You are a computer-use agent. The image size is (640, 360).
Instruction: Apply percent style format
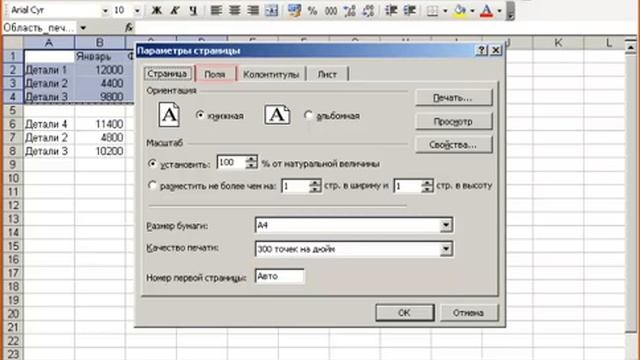click(x=313, y=10)
